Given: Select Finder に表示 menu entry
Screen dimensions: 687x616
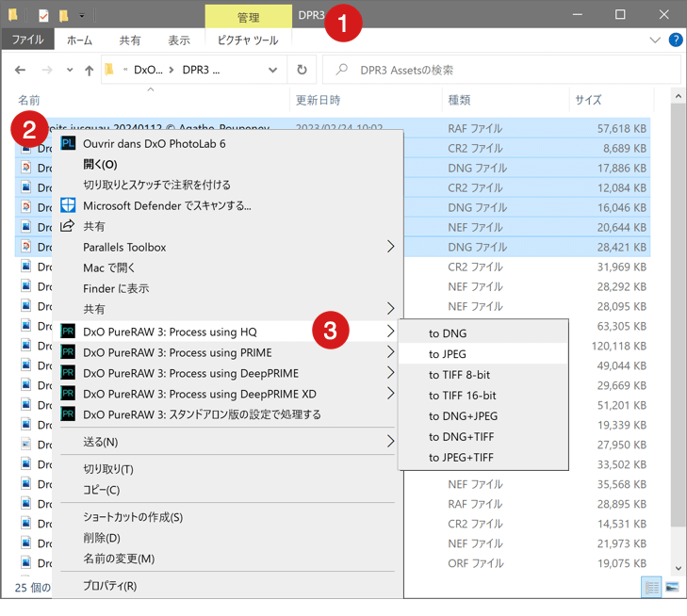Looking at the screenshot, I should click(x=227, y=288).
